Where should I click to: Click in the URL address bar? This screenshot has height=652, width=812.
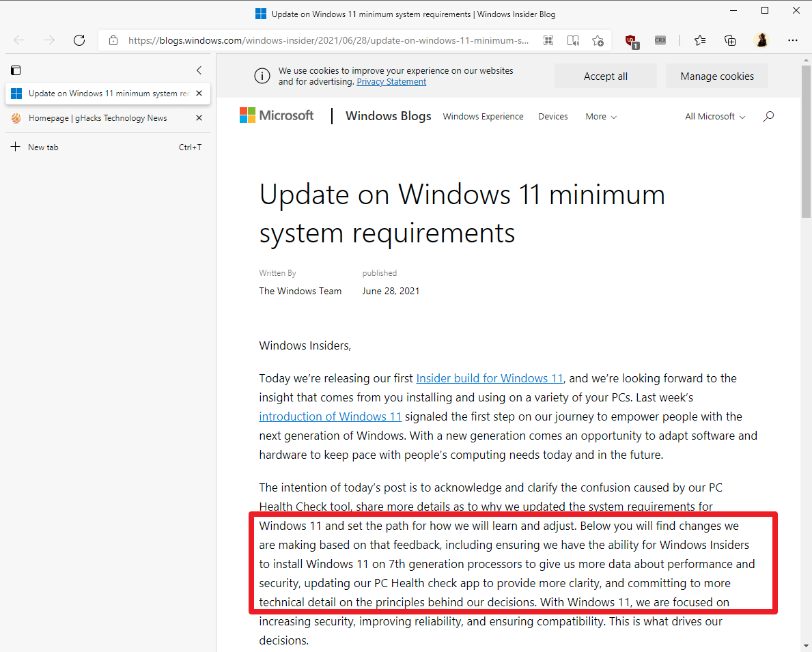[x=328, y=40]
